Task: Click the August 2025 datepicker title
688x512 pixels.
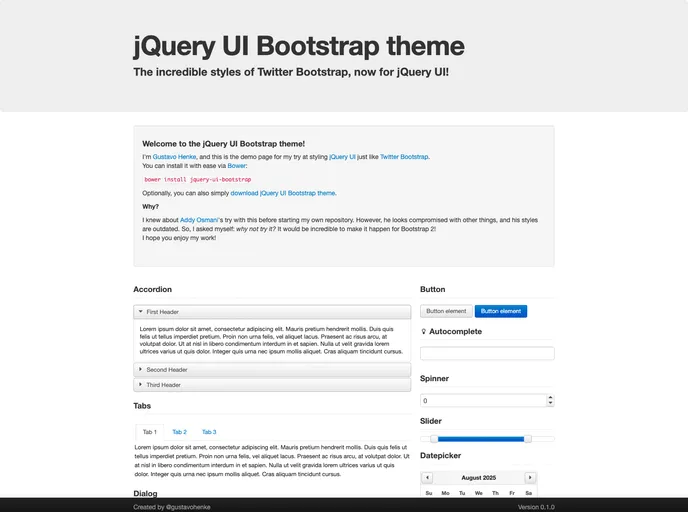Action: pyautogui.click(x=478, y=477)
